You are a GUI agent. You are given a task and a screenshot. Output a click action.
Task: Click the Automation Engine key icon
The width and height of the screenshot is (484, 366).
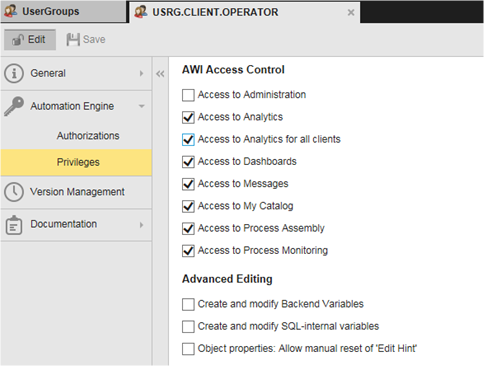(x=14, y=106)
